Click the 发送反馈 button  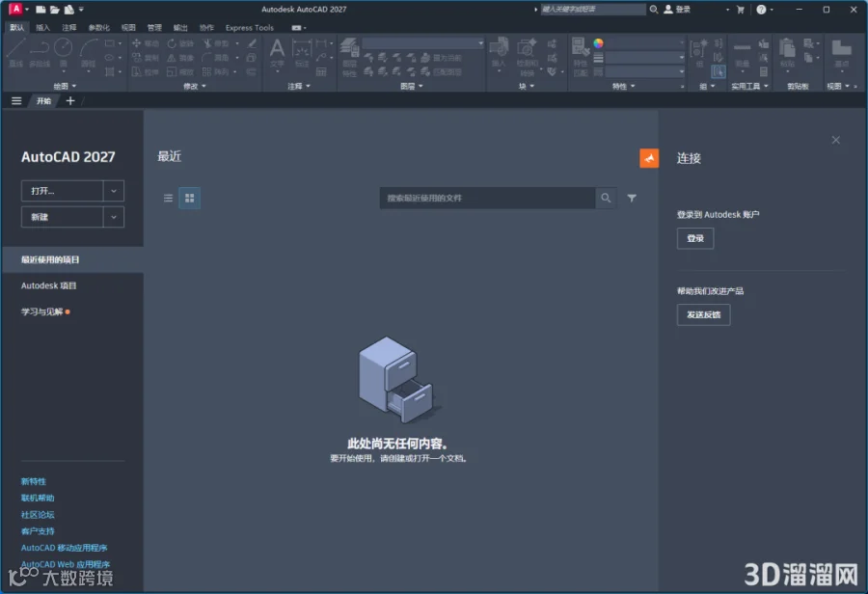tap(704, 314)
